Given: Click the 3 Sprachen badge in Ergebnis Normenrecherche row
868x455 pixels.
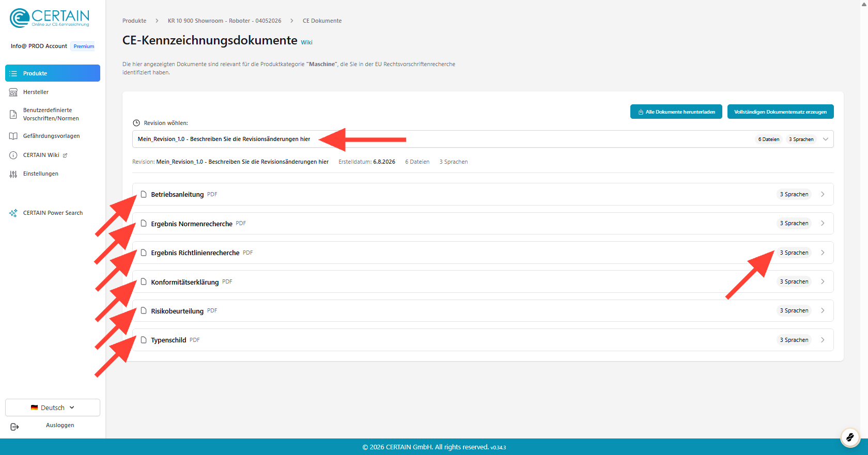Looking at the screenshot, I should coord(794,223).
